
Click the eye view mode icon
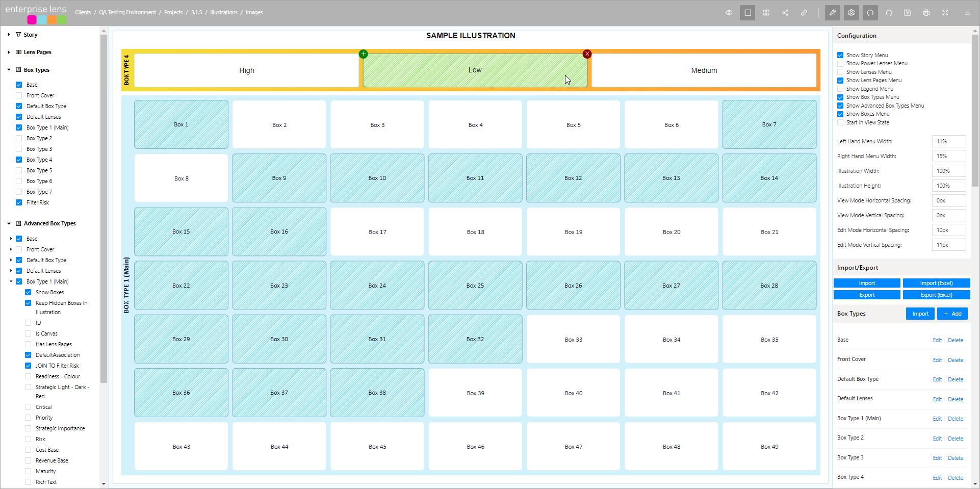pos(729,13)
